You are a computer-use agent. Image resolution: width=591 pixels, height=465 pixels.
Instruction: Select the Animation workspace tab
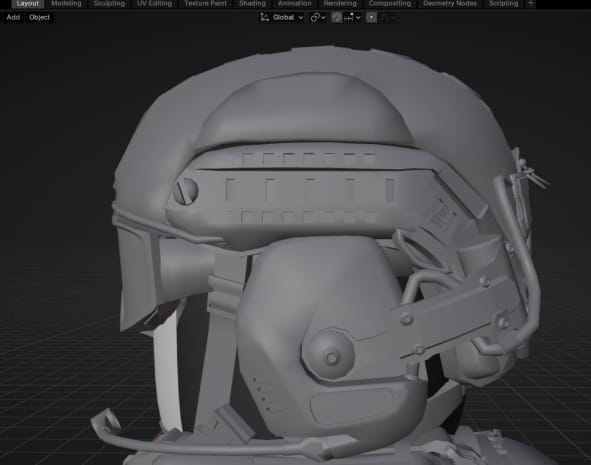coord(295,3)
